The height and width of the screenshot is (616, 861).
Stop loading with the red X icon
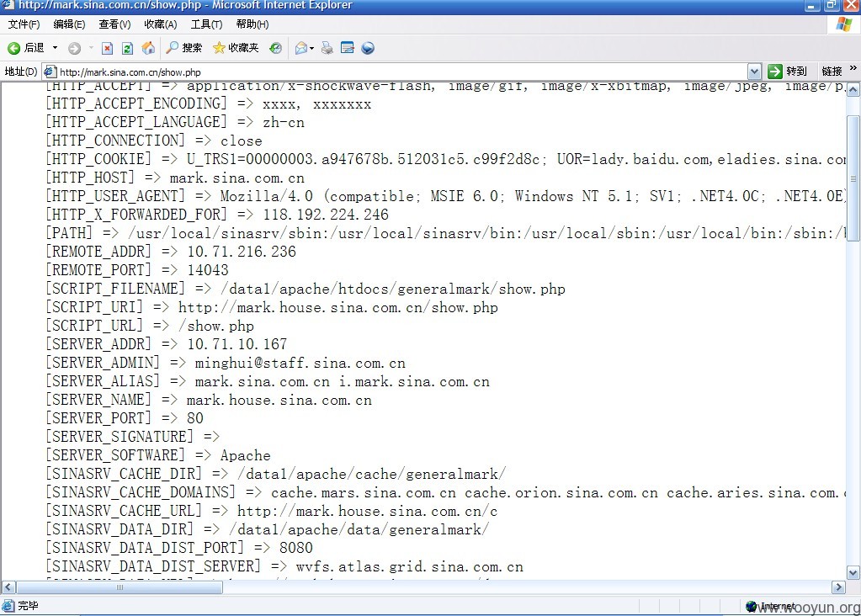(108, 48)
